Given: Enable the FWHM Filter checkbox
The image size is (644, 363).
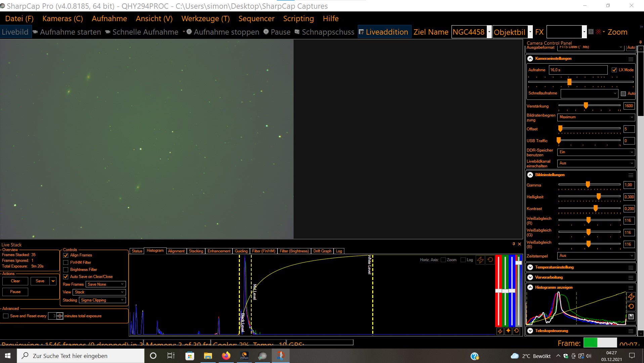Looking at the screenshot, I should (66, 263).
